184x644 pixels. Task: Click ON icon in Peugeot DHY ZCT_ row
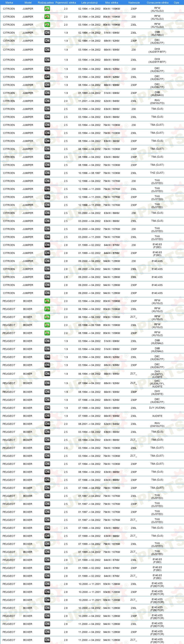point(47,374)
